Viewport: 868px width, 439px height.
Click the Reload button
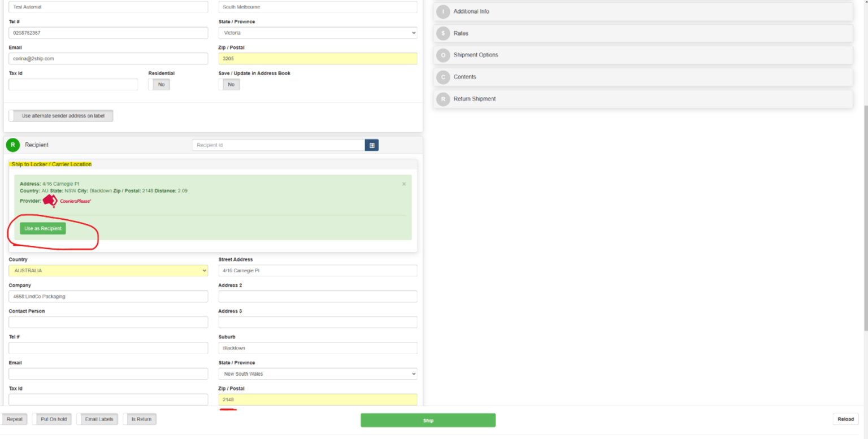pyautogui.click(x=845, y=419)
